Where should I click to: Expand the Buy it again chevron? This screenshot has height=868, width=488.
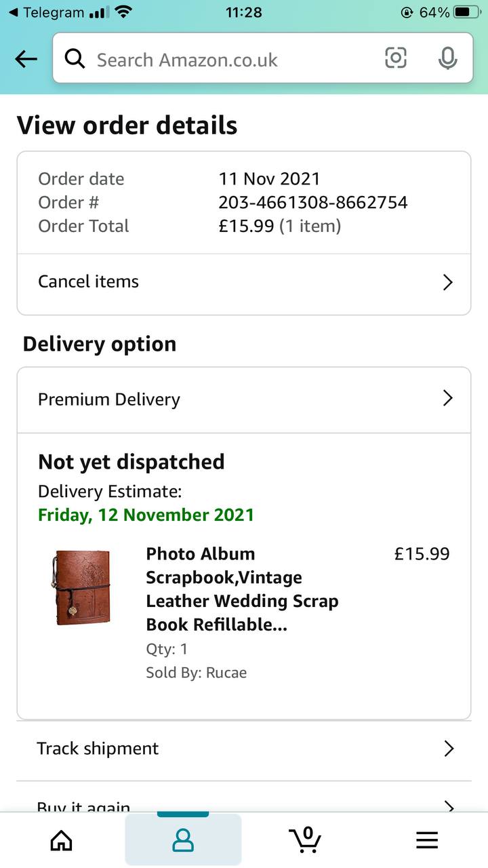tap(448, 805)
